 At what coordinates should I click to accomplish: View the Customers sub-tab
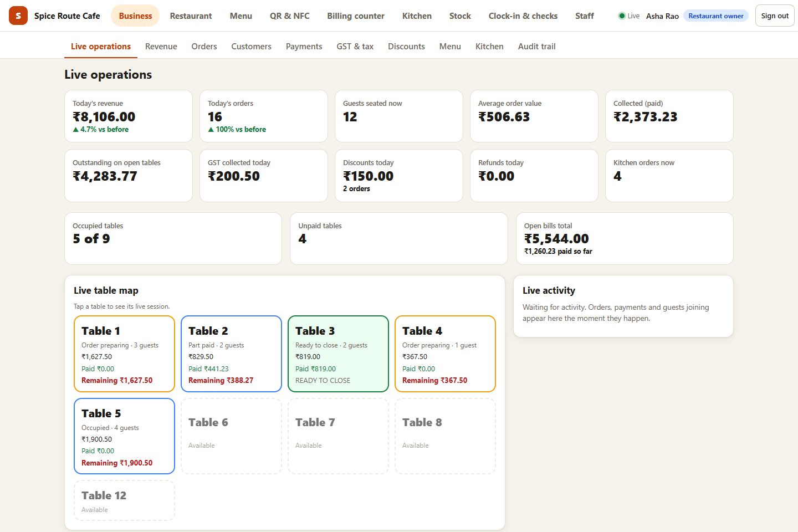(251, 47)
